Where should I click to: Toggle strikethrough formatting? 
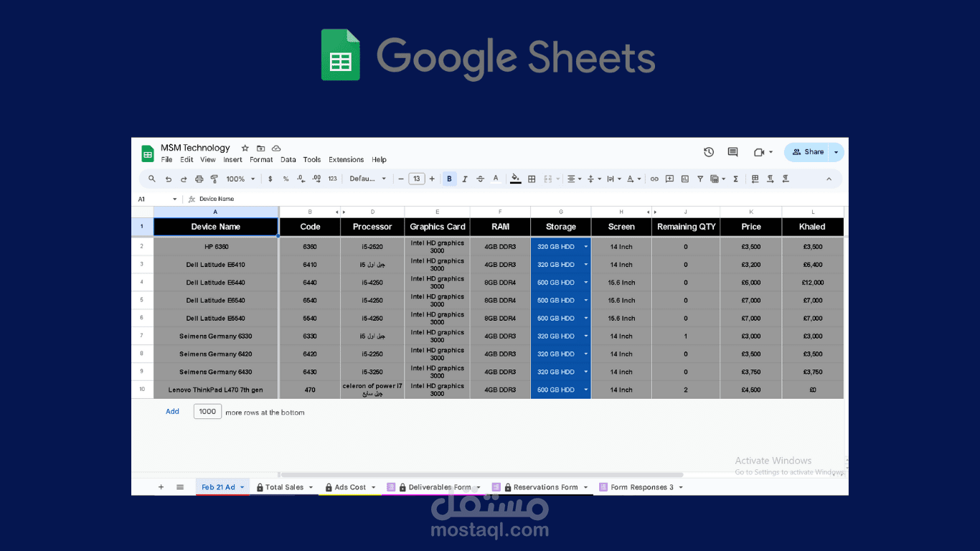pos(480,179)
